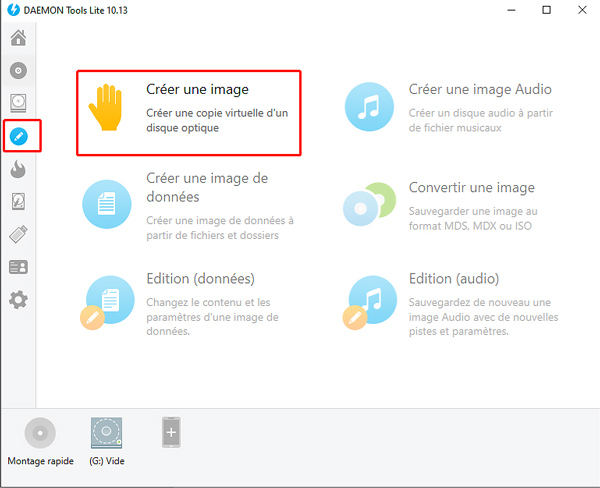Click 'Créer une image' option

(x=197, y=90)
